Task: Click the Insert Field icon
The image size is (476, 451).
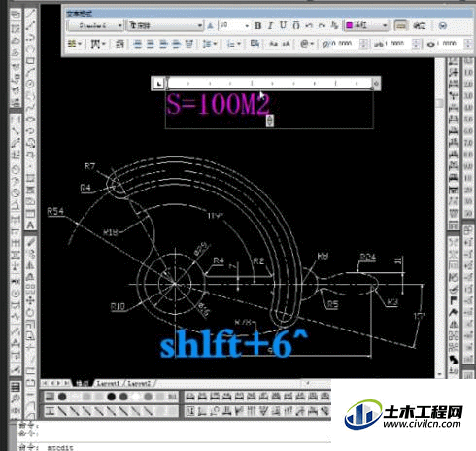Action: pos(255,44)
